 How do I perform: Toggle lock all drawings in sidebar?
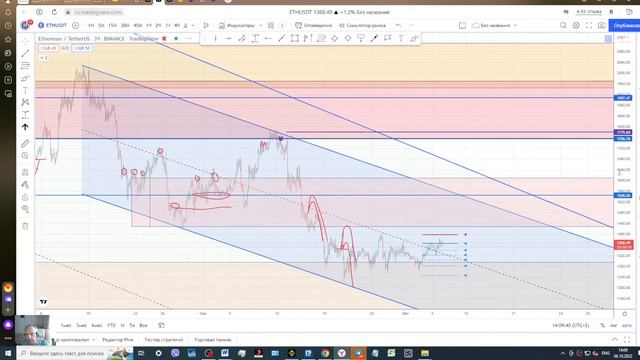25,197
